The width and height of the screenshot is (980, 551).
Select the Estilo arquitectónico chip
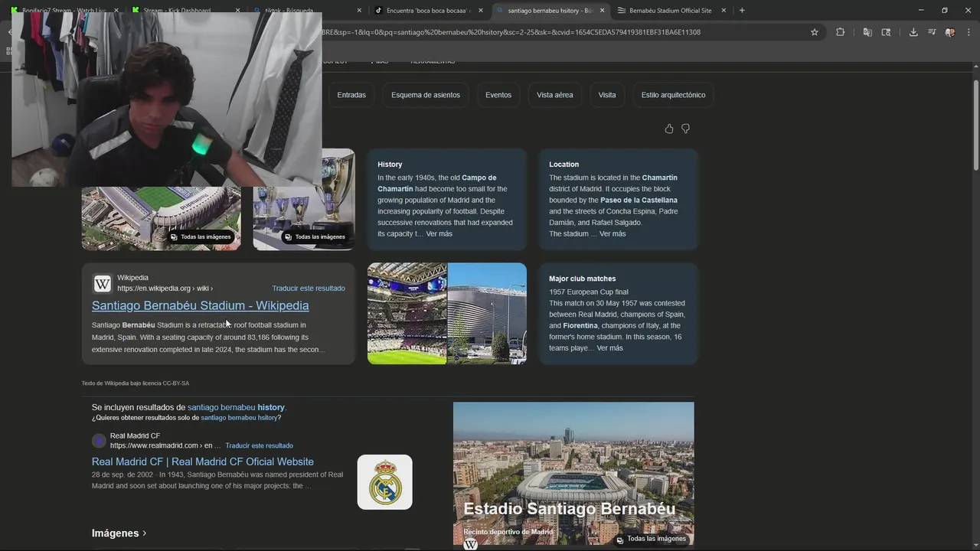coord(674,95)
